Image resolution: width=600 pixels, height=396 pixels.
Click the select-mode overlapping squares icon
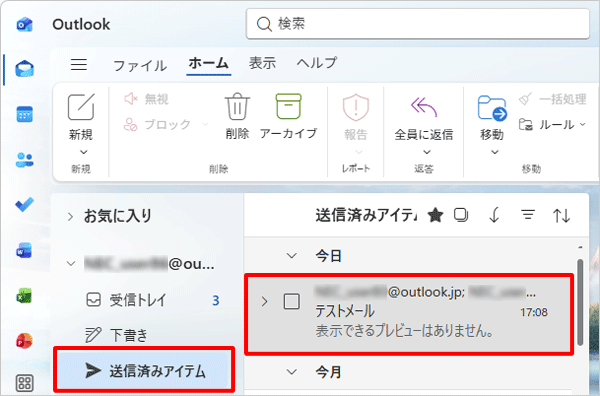(461, 215)
